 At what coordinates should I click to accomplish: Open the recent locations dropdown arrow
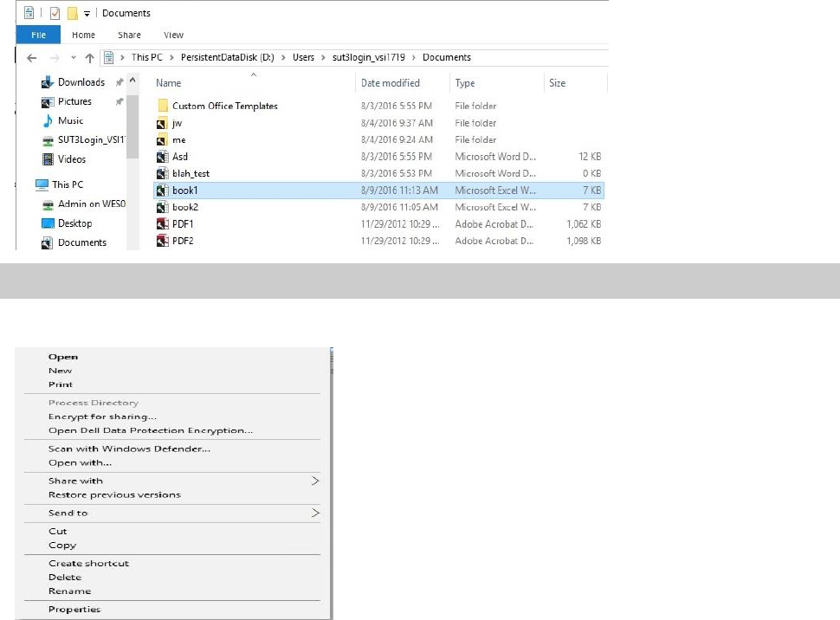pyautogui.click(x=74, y=58)
